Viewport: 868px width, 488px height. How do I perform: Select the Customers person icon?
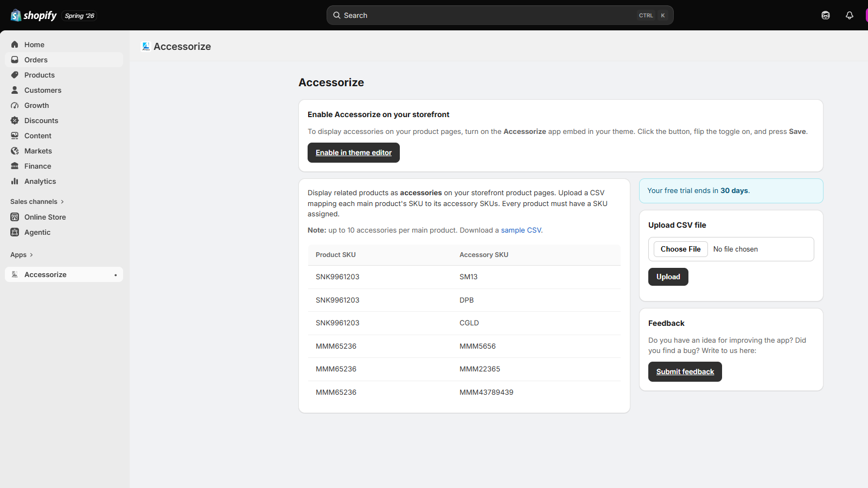coord(15,90)
